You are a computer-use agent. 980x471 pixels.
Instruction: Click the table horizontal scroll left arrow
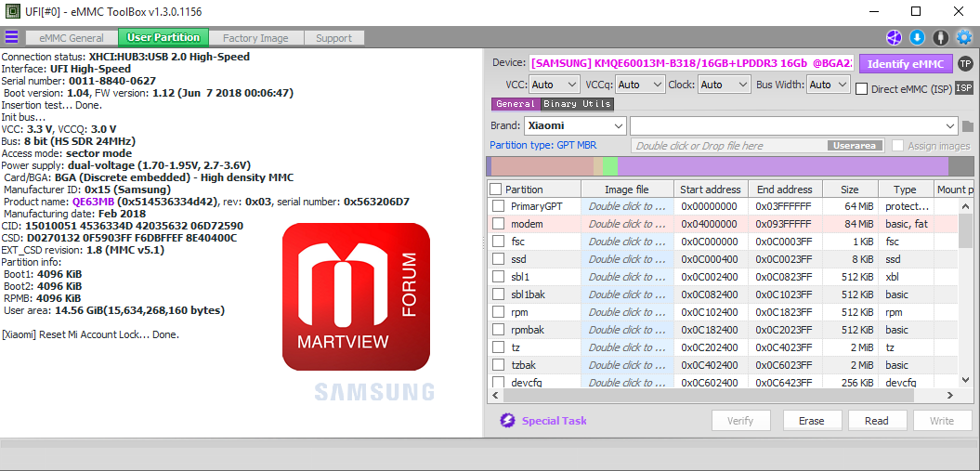click(x=495, y=396)
